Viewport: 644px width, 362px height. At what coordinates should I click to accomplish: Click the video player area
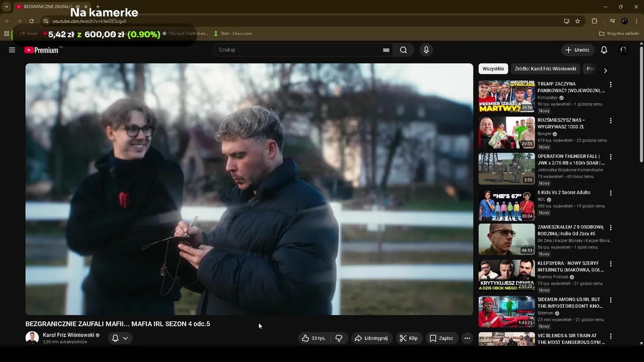(x=249, y=189)
